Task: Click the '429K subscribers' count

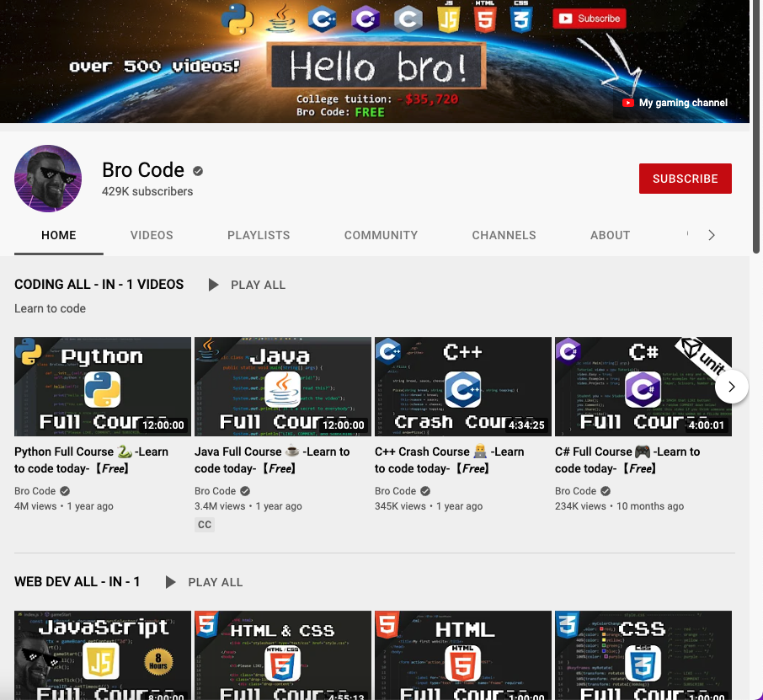Action: coord(147,191)
